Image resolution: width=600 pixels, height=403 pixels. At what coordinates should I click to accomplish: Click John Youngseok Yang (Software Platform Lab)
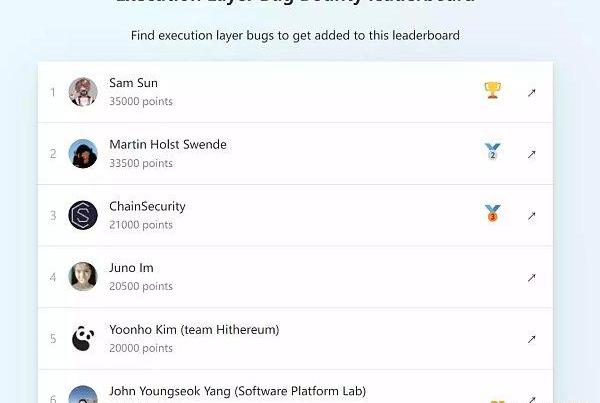238,392
